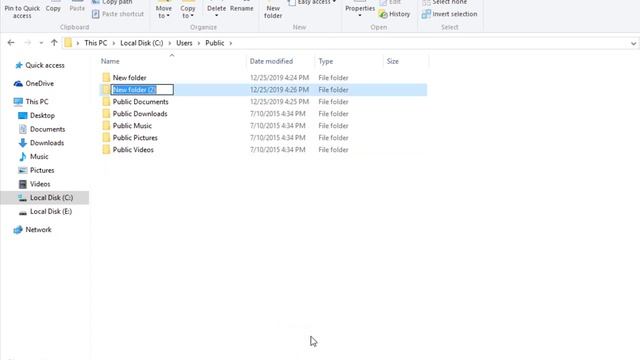Screen dimensions: 640x360
Task: Click the Paste ribbon button
Action: 77,7
